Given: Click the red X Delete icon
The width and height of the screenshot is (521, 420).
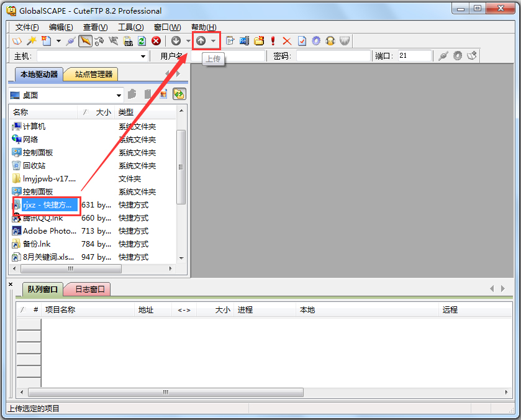Looking at the screenshot, I should click(x=287, y=41).
